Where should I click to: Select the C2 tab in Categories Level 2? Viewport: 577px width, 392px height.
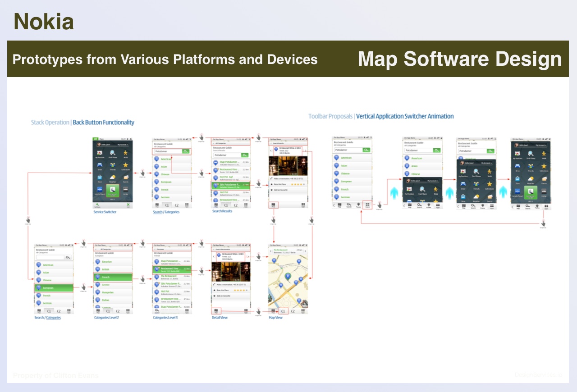[x=118, y=311]
